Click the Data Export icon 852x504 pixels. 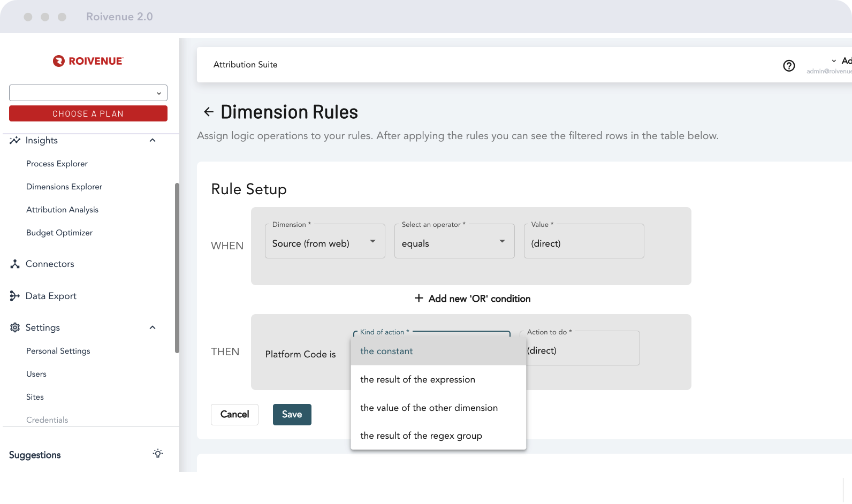(15, 296)
